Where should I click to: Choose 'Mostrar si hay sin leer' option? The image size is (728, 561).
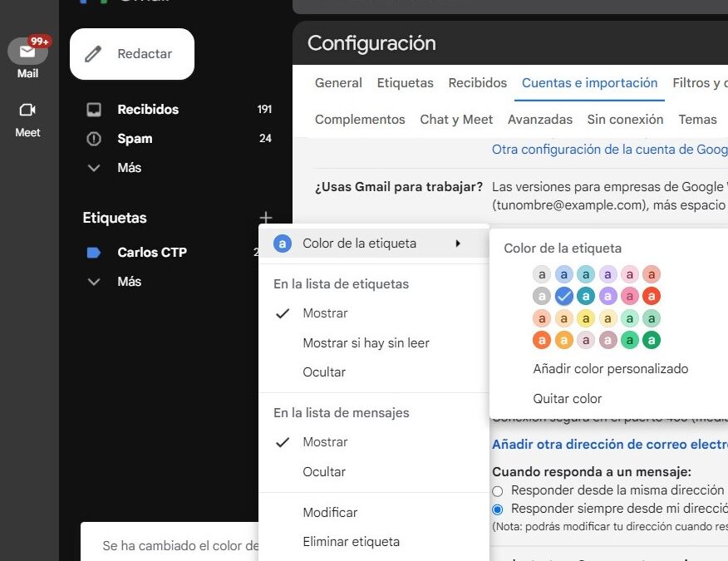[366, 342]
